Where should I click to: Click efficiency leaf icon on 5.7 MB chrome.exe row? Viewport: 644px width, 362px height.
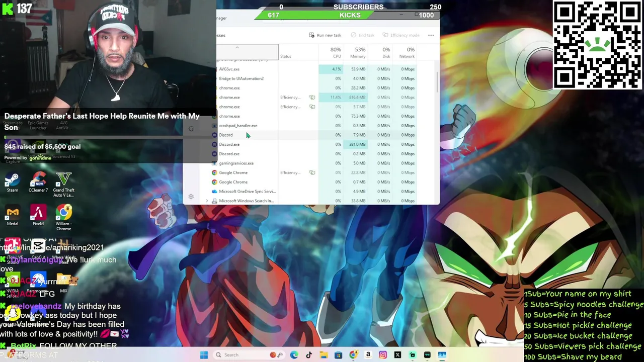[x=312, y=107]
